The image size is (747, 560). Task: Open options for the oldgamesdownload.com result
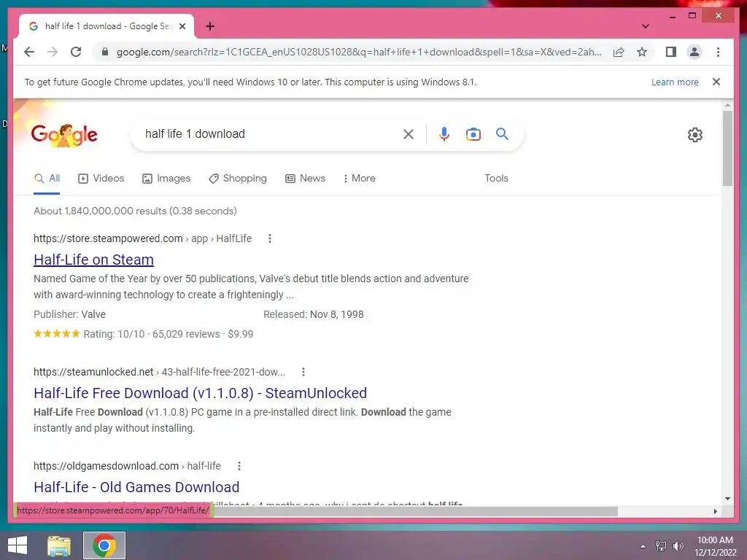click(239, 466)
